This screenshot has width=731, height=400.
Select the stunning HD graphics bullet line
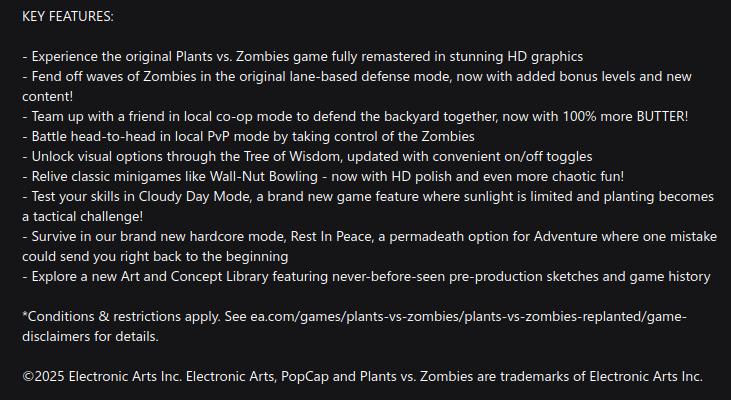303,57
